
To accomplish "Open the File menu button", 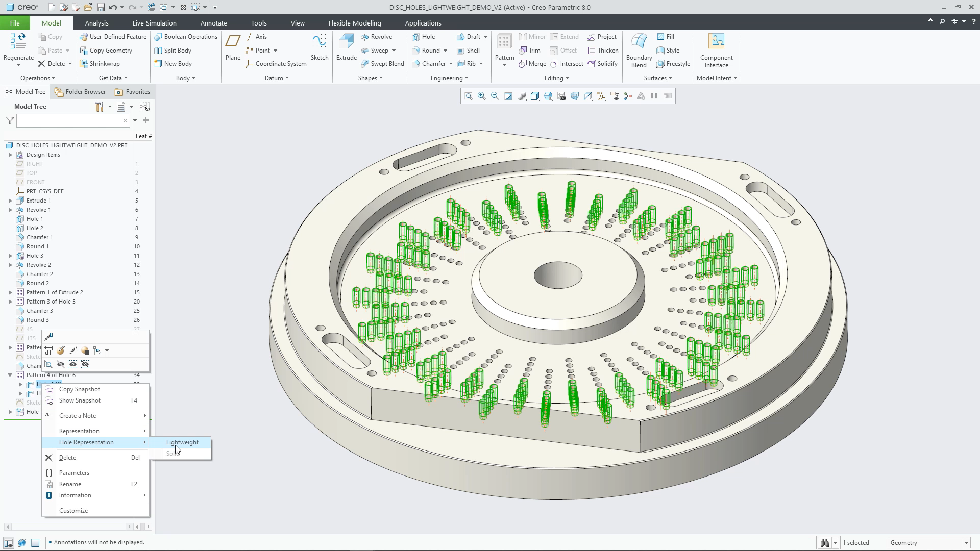I will [15, 23].
